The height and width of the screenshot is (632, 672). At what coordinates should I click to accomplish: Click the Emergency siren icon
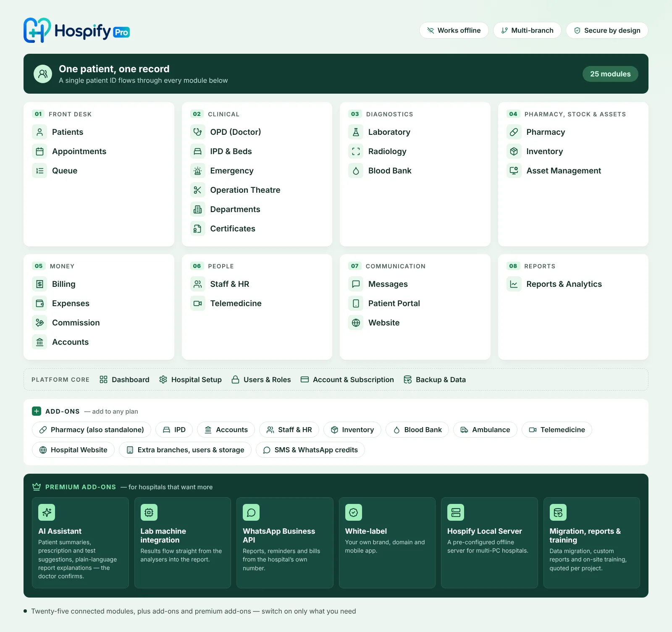pos(198,171)
